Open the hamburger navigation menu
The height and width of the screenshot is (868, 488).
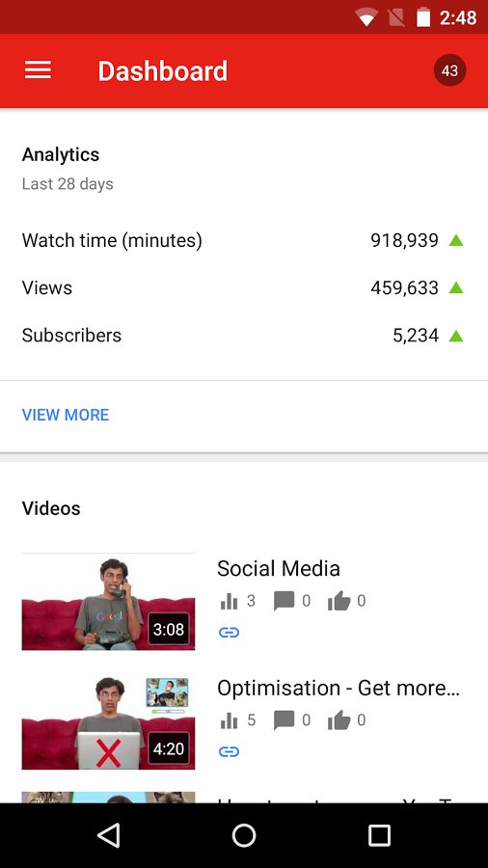[x=38, y=70]
